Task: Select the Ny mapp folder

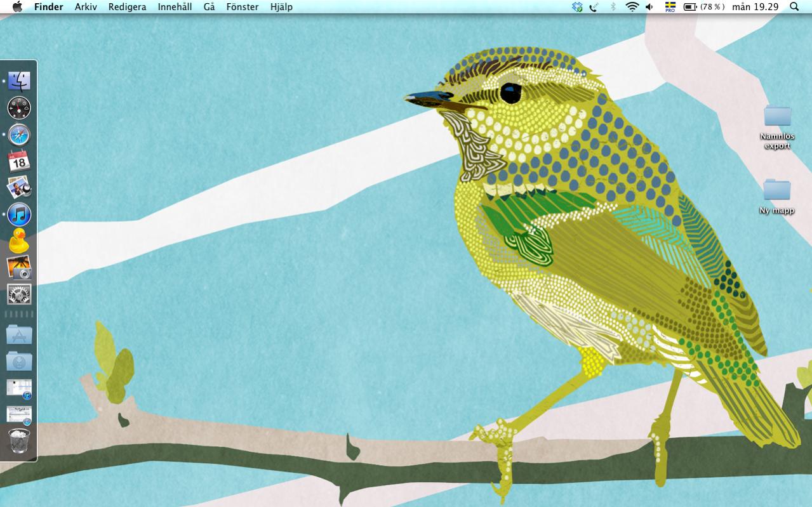Action: click(x=777, y=196)
